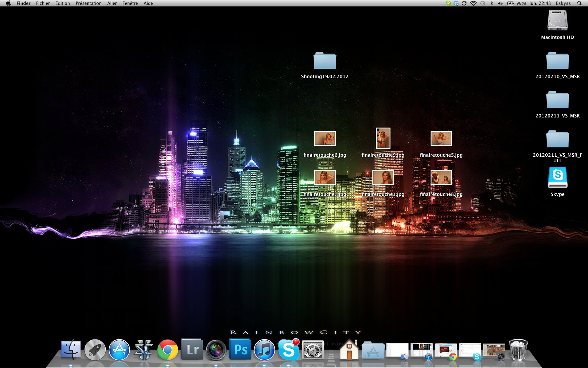Select finalretouche9.jpg thumbnail
Image resolution: width=588 pixels, height=368 pixels.
pyautogui.click(x=383, y=138)
